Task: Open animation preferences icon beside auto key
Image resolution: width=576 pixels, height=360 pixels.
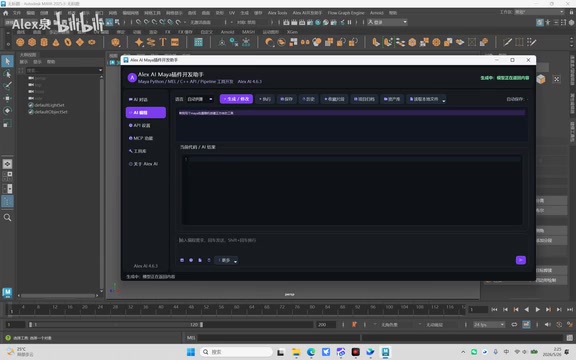Action: pyautogui.click(x=570, y=324)
